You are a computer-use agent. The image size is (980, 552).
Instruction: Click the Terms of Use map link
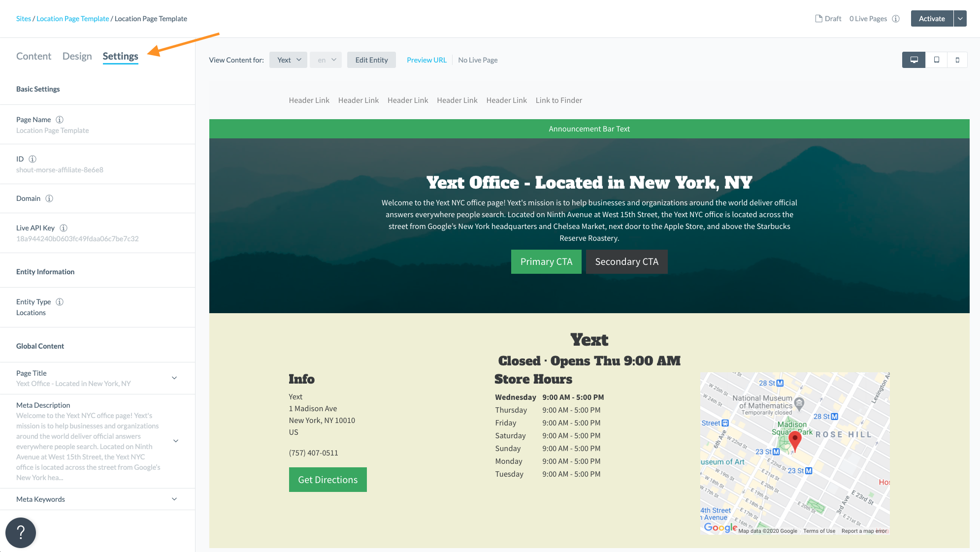(x=819, y=531)
